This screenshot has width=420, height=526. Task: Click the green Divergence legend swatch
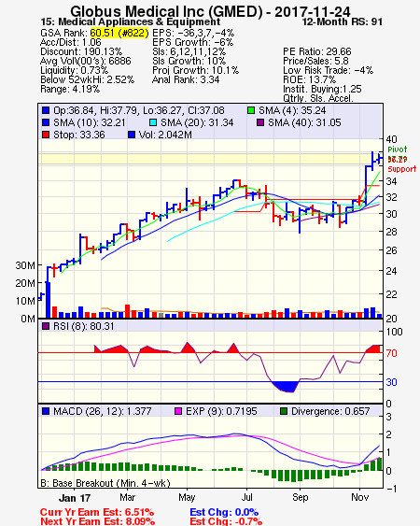click(284, 411)
